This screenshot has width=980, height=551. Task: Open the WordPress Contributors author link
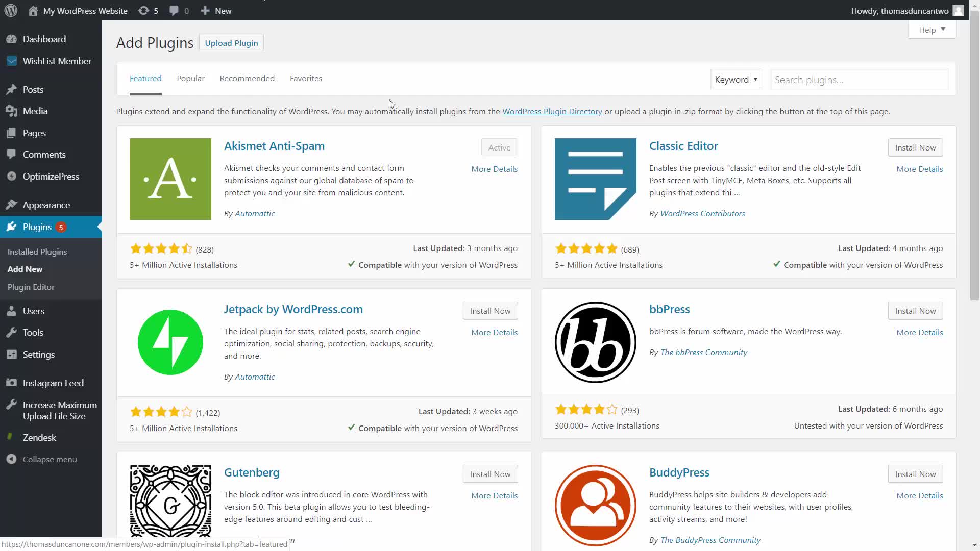(702, 214)
